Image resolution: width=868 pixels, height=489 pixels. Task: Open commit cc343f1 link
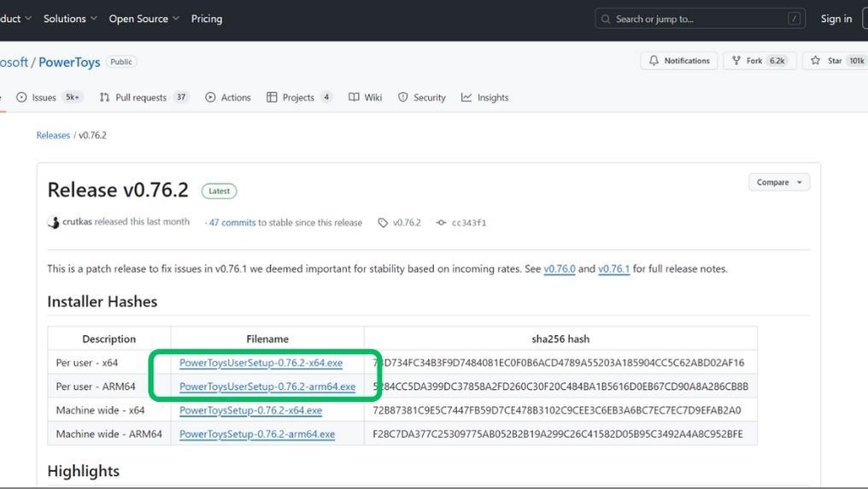coord(469,222)
